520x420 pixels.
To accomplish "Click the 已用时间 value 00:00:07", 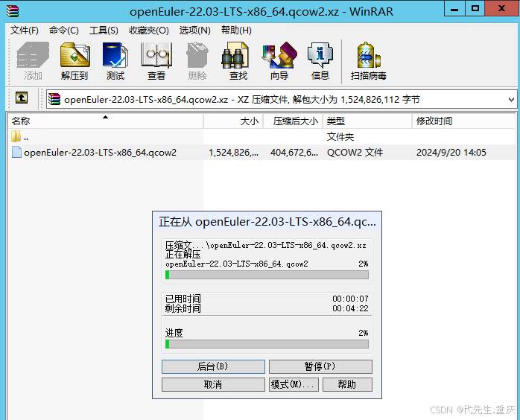I will [x=351, y=299].
